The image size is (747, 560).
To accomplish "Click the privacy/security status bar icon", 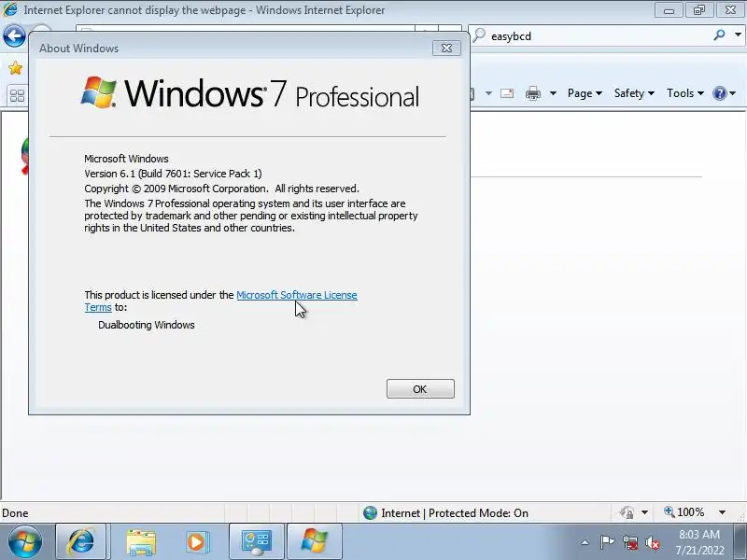I will click(627, 512).
